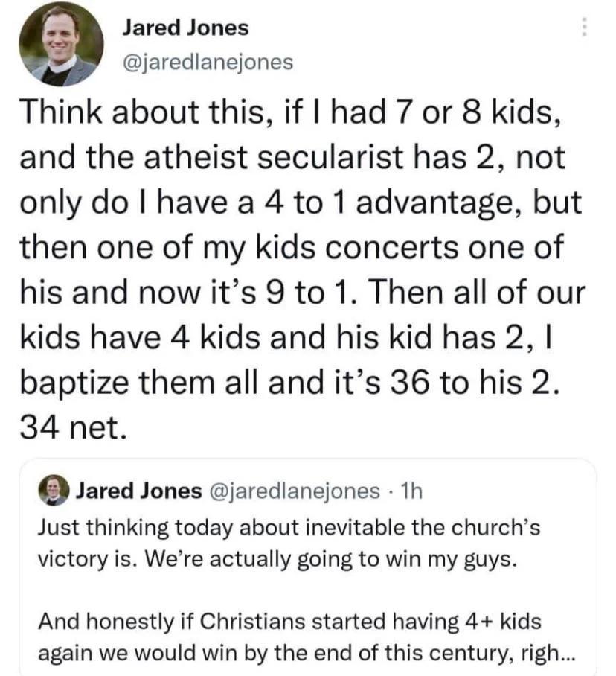
Task: Select the name Jared Jones above the tweet
Action: [185, 28]
